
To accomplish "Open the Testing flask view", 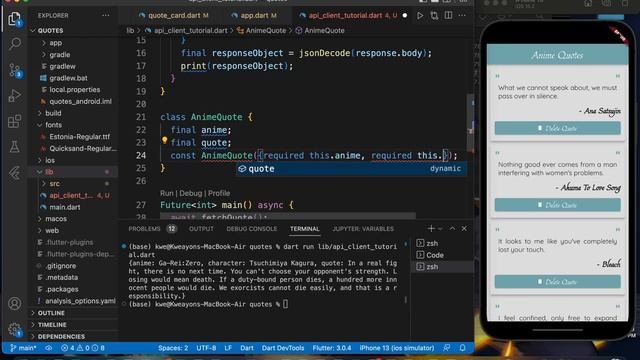I will (x=15, y=147).
